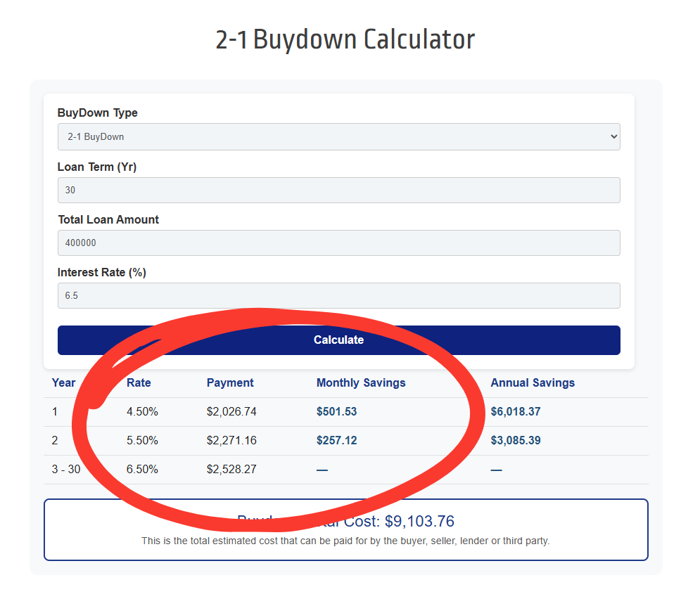Click the 'Interest Rate (%)' label
Viewport: 700px width, 599px height.
pos(102,272)
